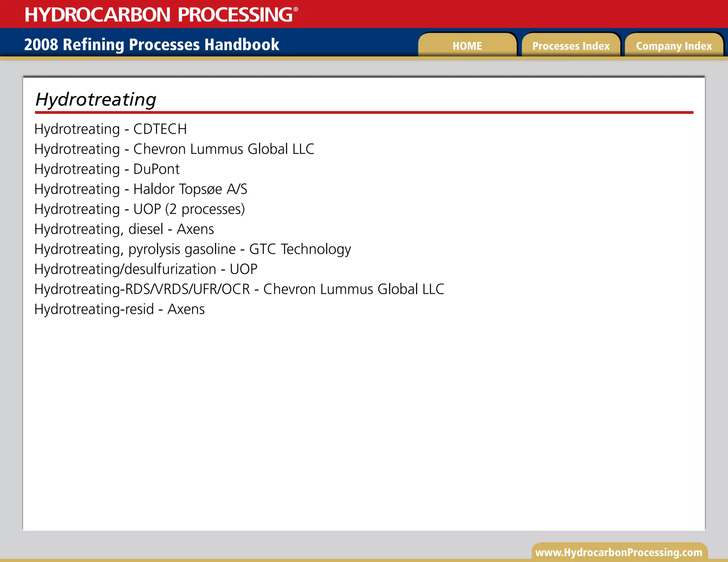This screenshot has height=562, width=728.
Task: Open Hydrotreating-RDS/VRDS/UFR/OCR Chevron Lummus entry
Action: click(239, 289)
